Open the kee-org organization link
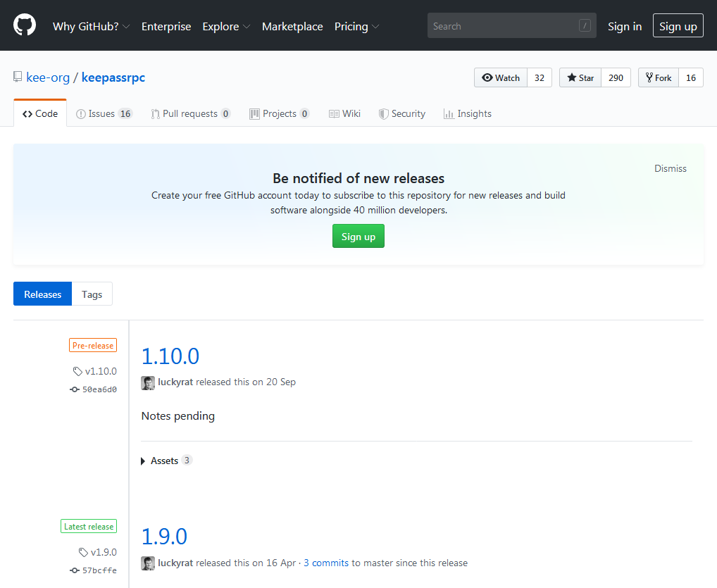 [48, 77]
